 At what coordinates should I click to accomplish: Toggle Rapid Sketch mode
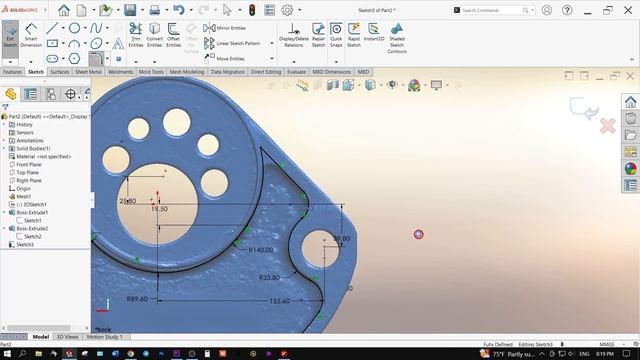tap(354, 35)
